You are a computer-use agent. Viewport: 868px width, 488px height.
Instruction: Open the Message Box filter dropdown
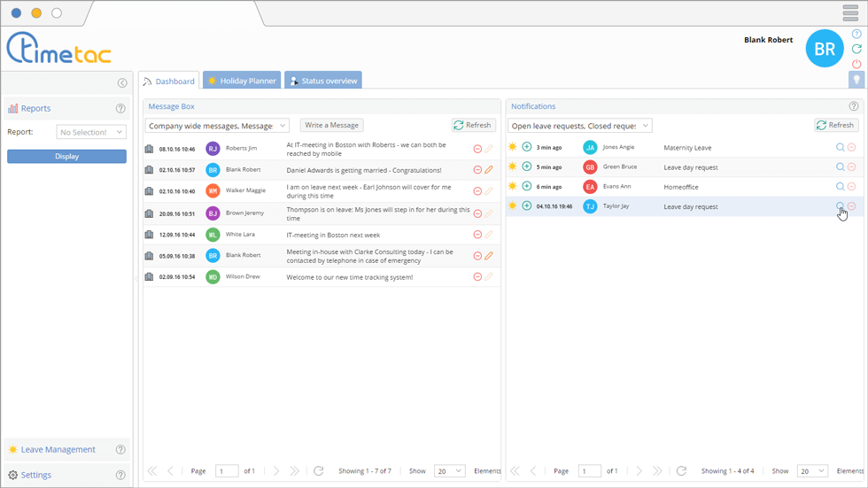tap(217, 126)
